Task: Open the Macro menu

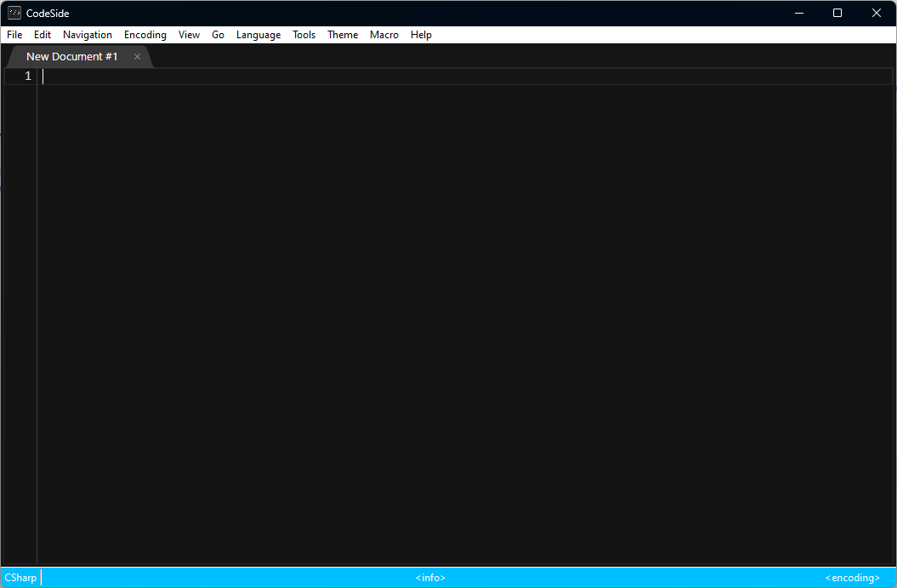Action: tap(383, 35)
